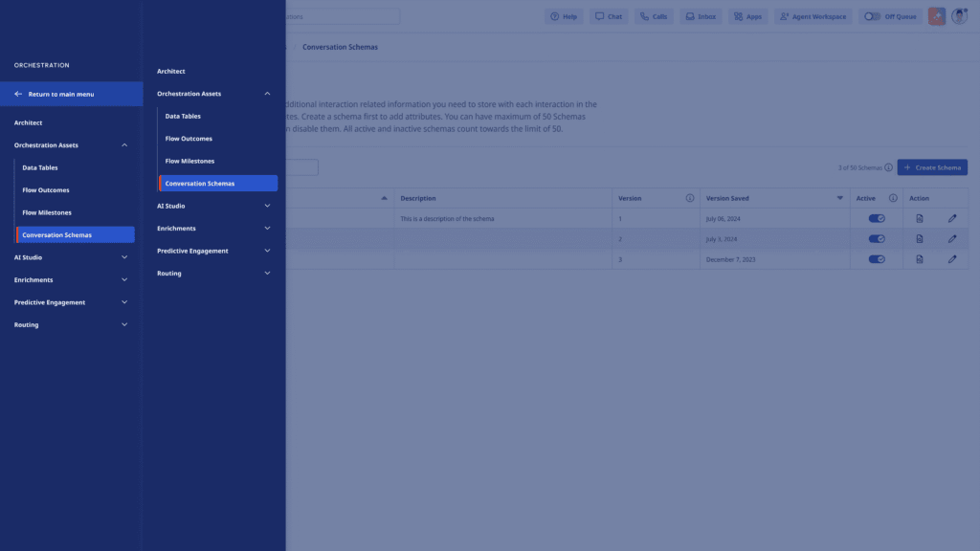Click Return to main menu
Image resolution: width=980 pixels, height=551 pixels.
pyautogui.click(x=60, y=94)
